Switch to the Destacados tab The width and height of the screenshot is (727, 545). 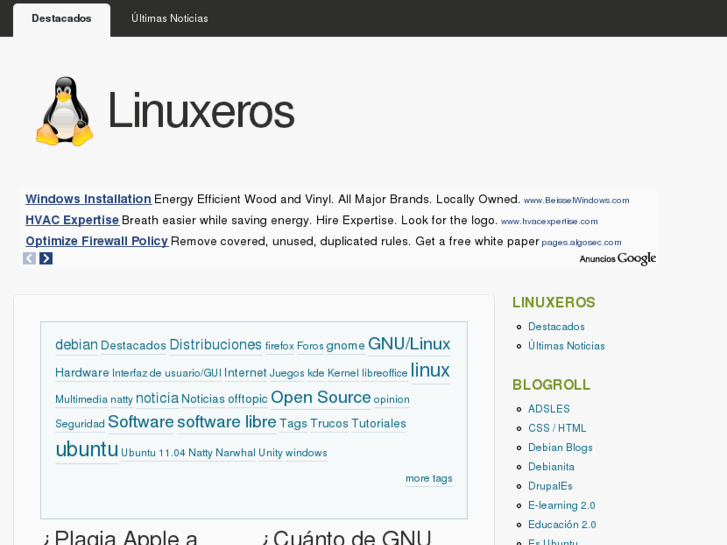(61, 19)
